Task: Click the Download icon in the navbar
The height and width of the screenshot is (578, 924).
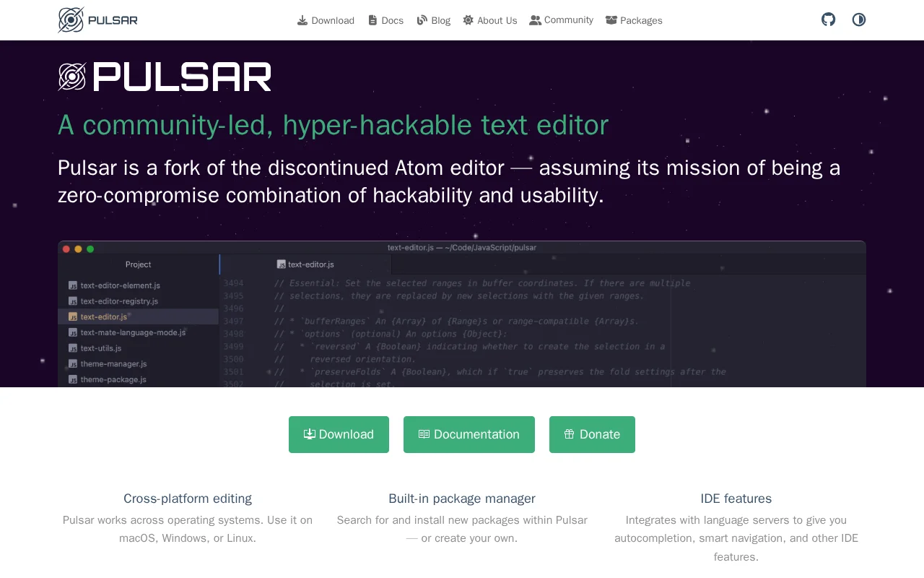Action: [302, 20]
